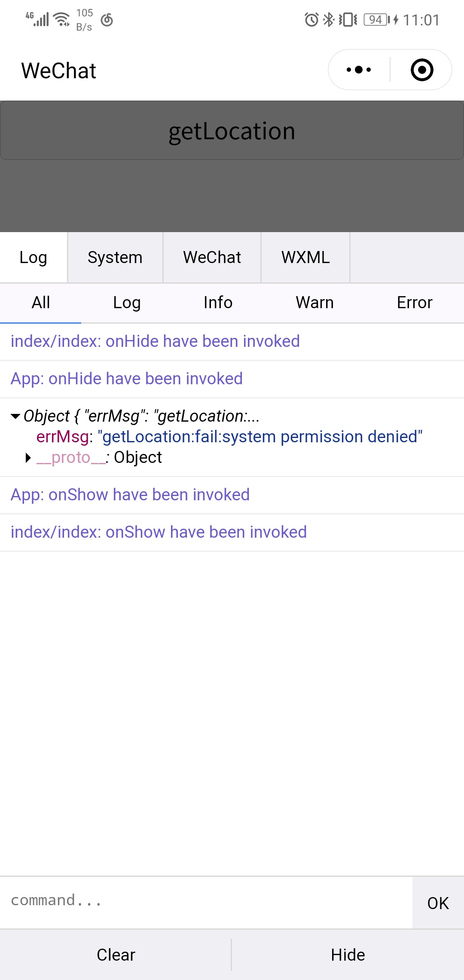Viewport: 464px width, 980px height.
Task: Tap the Bluetooth status bar icon
Action: (329, 20)
